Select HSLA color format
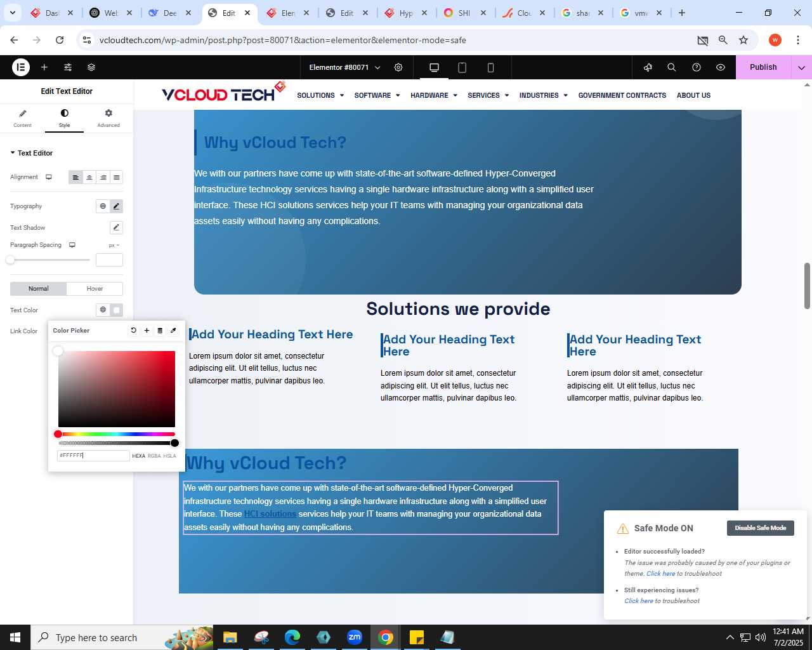This screenshot has width=812, height=650. pyautogui.click(x=169, y=456)
